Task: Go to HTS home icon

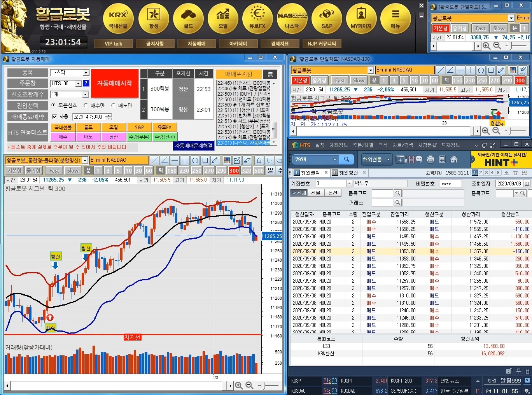Action: point(453,159)
